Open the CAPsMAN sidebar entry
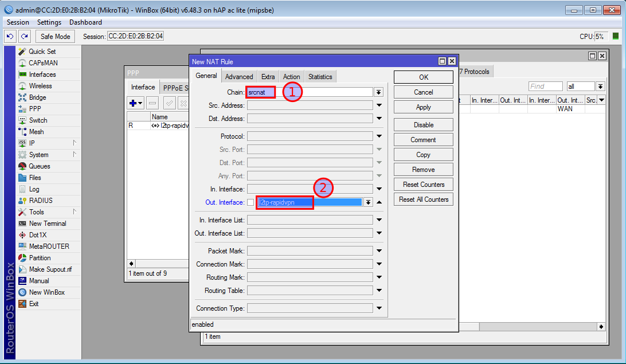626x364 pixels. coord(43,63)
